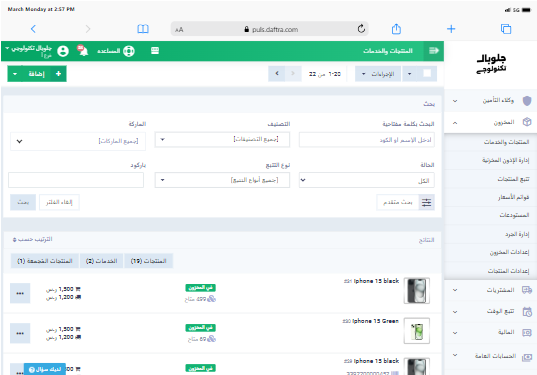Expand الحسابات العامة sidebar section
This screenshot has width=537, height=375.
click(490, 357)
